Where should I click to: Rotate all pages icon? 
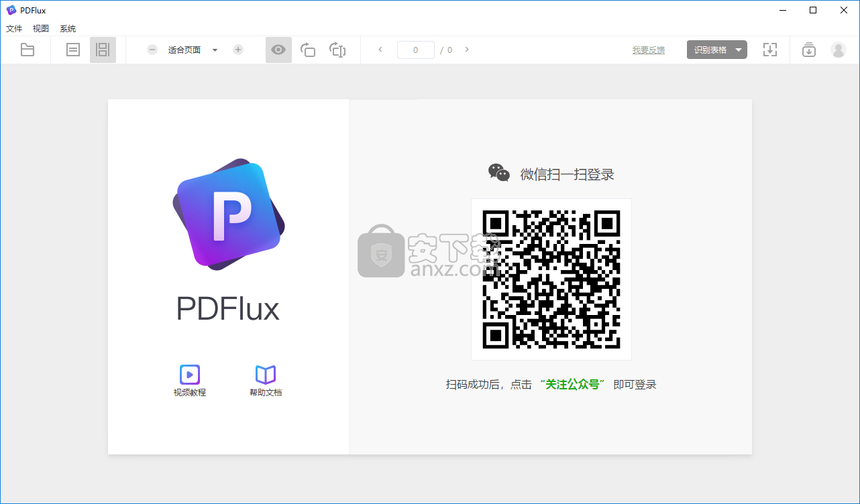[x=337, y=50]
